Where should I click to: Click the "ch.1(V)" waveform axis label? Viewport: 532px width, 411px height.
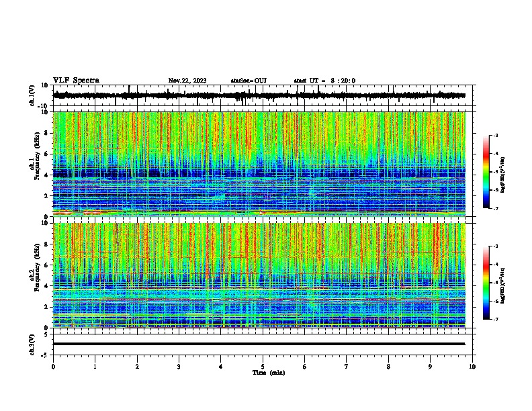(x=32, y=95)
